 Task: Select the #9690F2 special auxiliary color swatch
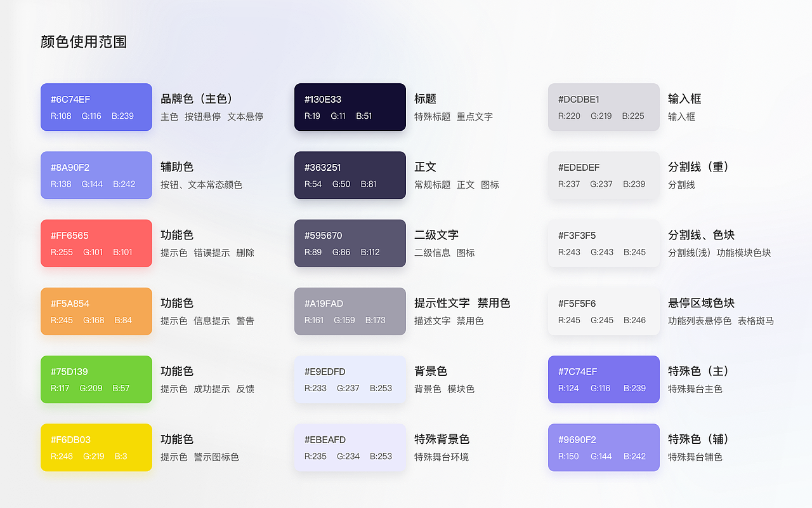(603, 447)
